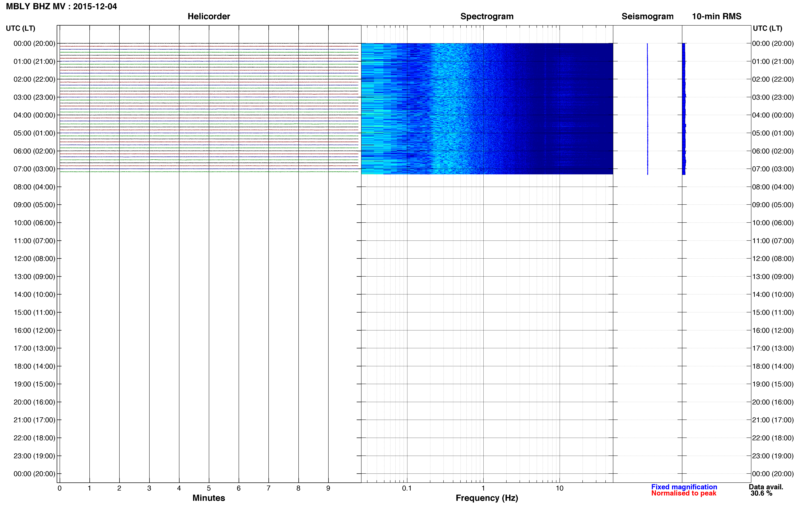Click the 'Minutes' x-axis label
This screenshot has width=812, height=508.
208,498
